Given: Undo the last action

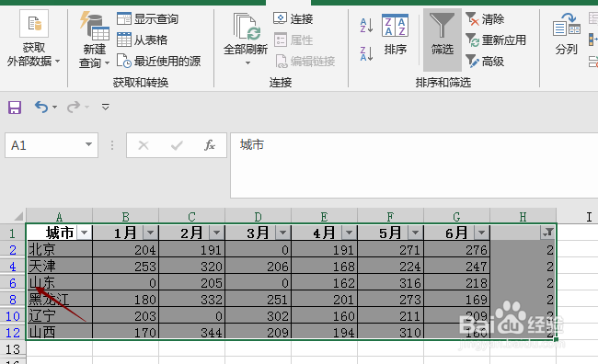Looking at the screenshot, I should [x=41, y=108].
